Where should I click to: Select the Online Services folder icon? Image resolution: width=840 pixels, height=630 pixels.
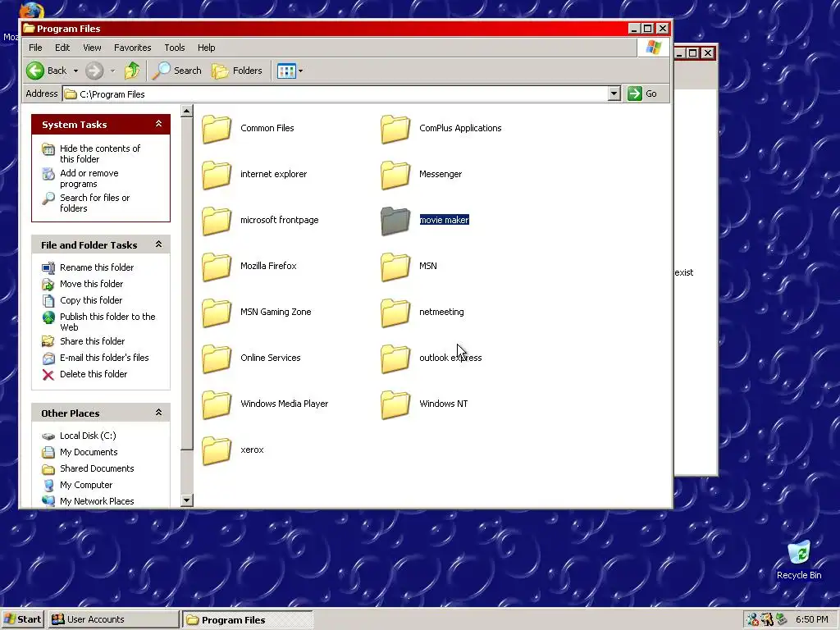(217, 358)
